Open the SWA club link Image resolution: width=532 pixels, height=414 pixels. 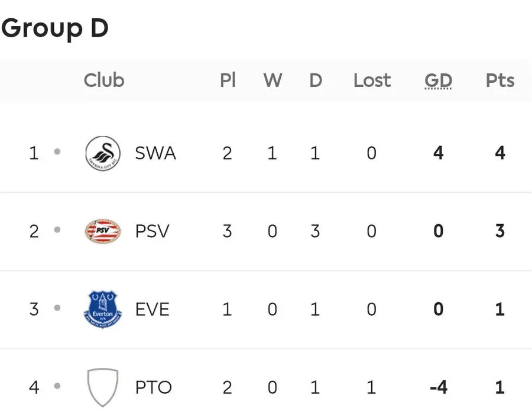pos(155,153)
